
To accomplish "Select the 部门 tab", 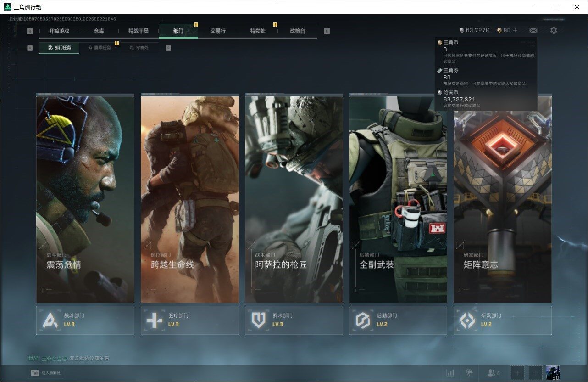I will click(178, 31).
